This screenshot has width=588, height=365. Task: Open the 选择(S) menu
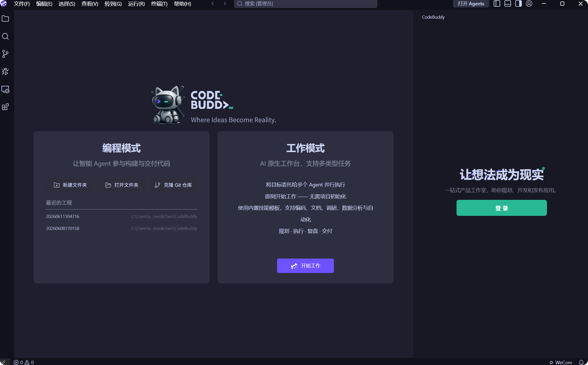(x=67, y=4)
